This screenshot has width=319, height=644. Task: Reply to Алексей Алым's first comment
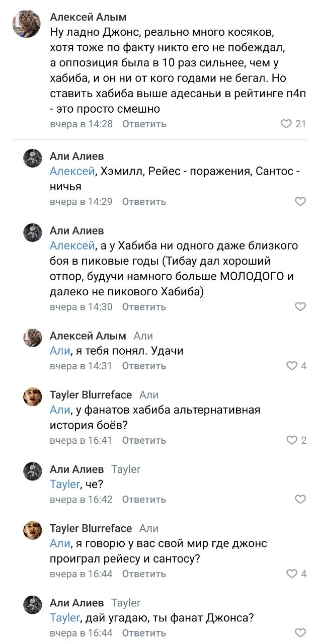[x=144, y=124]
